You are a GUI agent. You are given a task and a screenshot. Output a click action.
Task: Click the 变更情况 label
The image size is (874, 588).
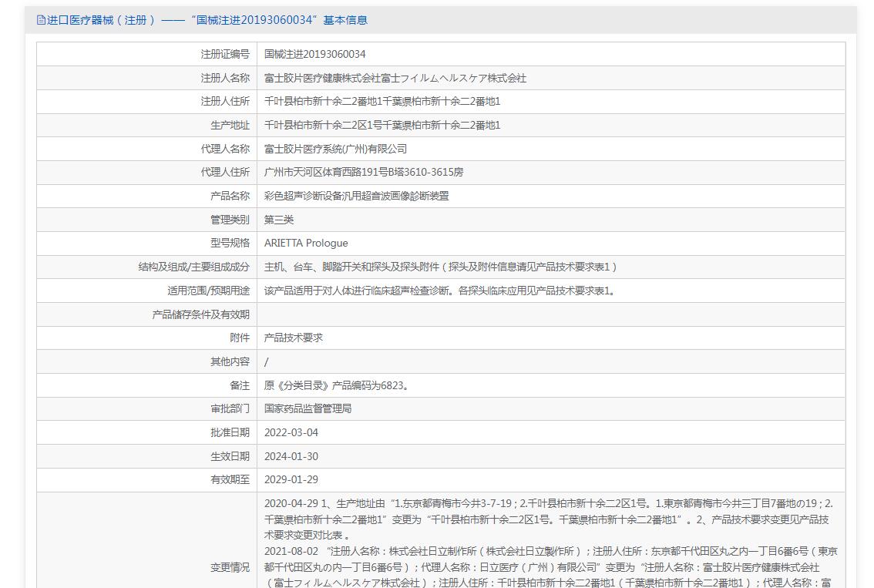click(230, 567)
